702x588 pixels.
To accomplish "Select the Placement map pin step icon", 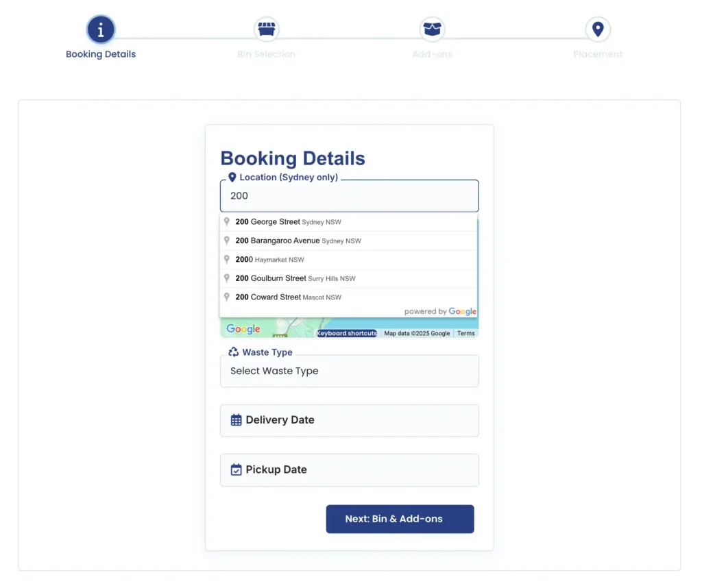I will 598,29.
